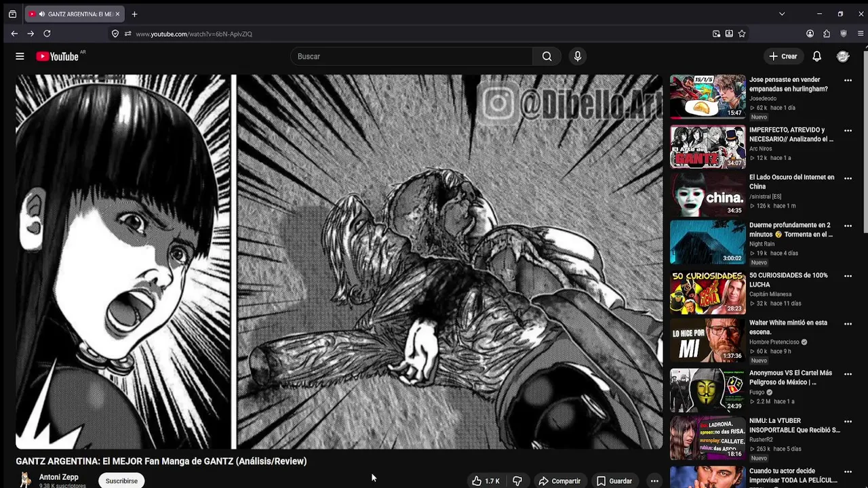Open options for 'Duerme profundamente' video
Screen dimensions: 868x488
848,226
